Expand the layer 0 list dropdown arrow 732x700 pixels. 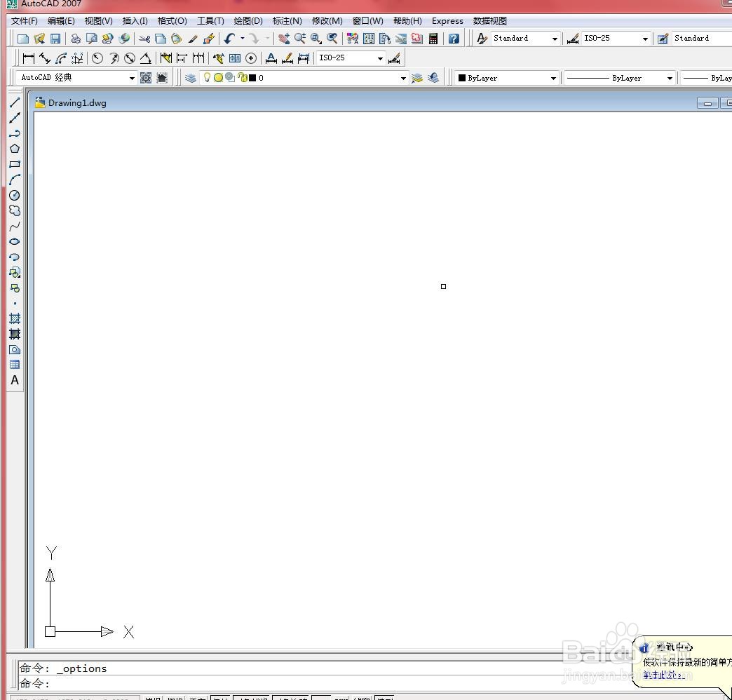point(403,78)
